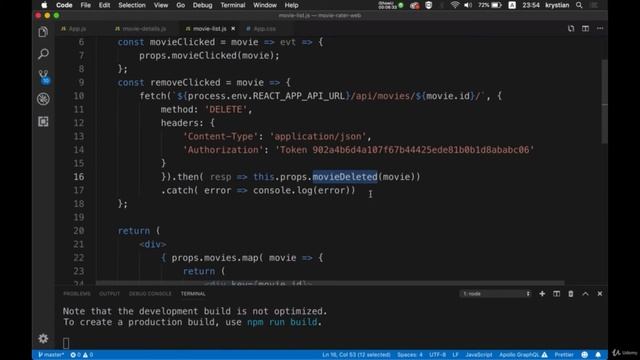
Task: Change file encoding UTF-8
Action: (x=437, y=355)
